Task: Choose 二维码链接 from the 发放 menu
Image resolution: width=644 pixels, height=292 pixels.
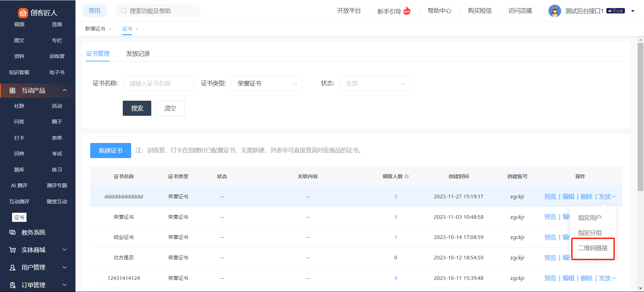Action: point(593,248)
